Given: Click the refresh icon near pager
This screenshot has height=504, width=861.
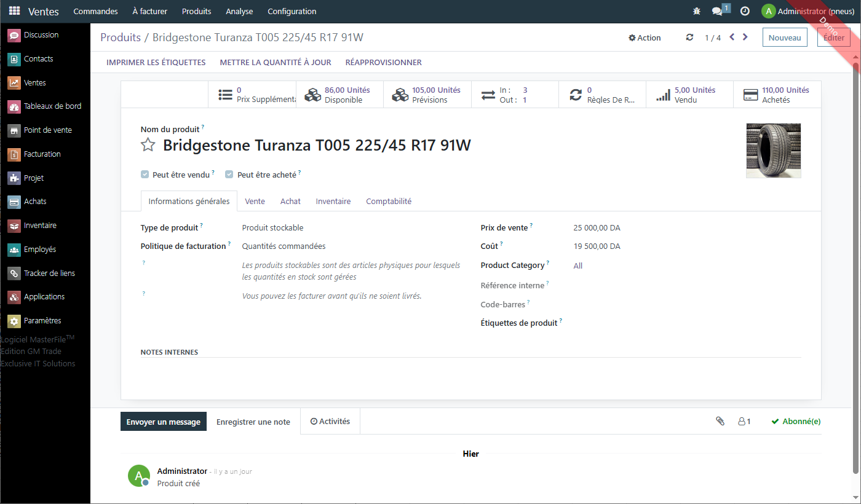Looking at the screenshot, I should 690,37.
